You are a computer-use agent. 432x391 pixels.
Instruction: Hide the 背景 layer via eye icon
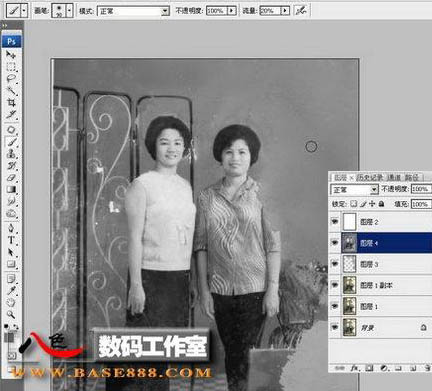(x=335, y=327)
